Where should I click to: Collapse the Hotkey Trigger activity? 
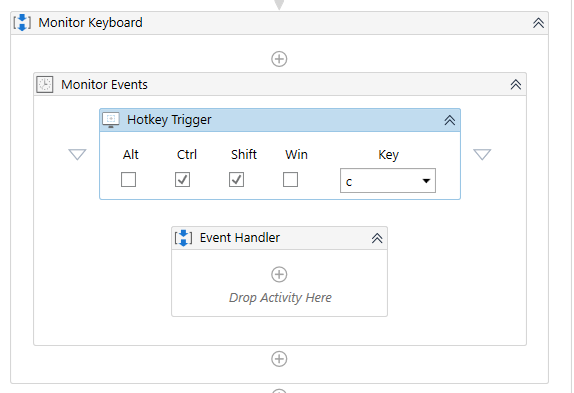[x=450, y=120]
